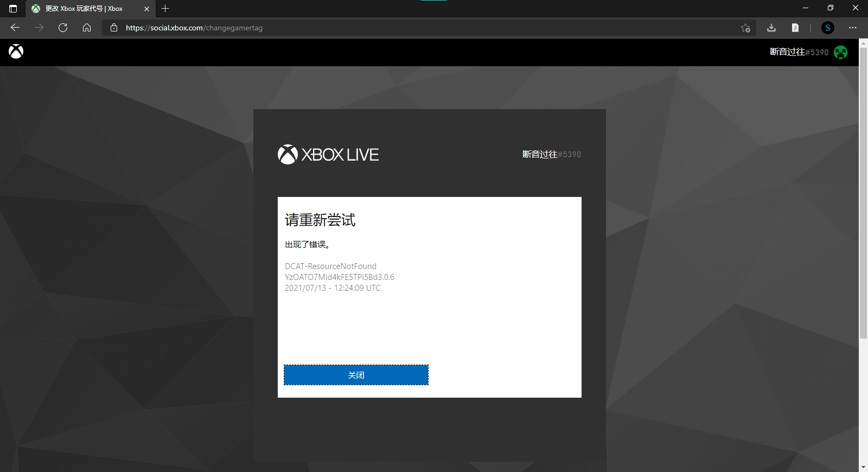Click the blue 关闭 close button
Viewport: 868px width, 472px height.
point(356,375)
